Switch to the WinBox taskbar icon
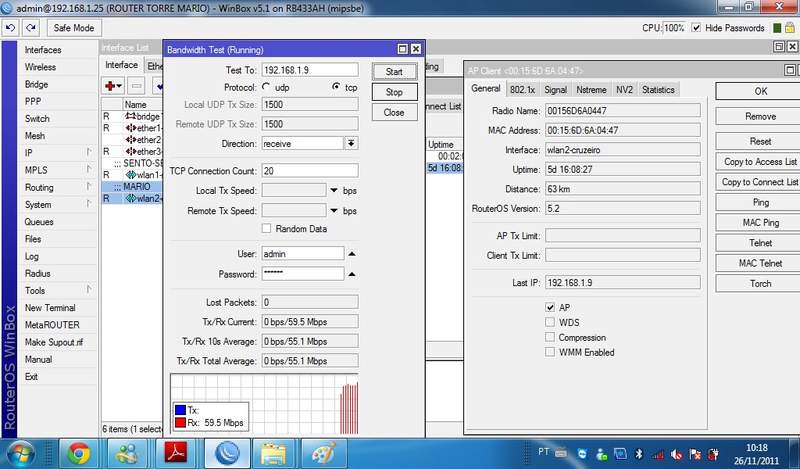Viewport: 800px width, 469px height. (x=228, y=453)
